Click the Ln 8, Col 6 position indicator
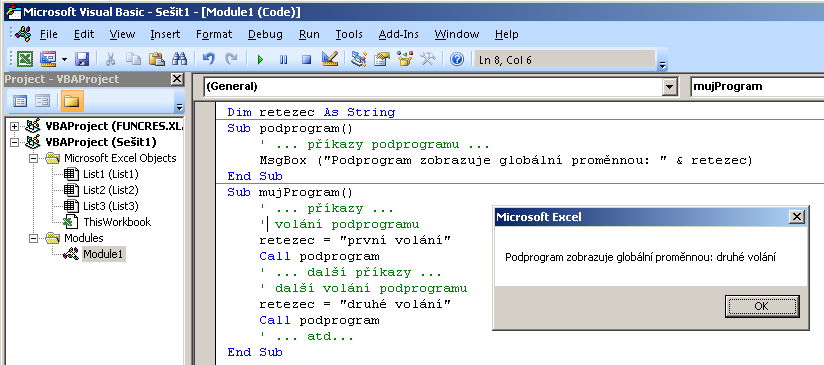824x365 pixels. (565, 60)
